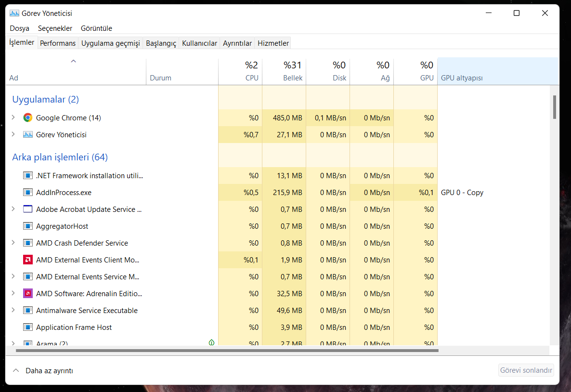Switch to the Başlangıç tab
Viewport: 571px width, 392px height.
click(161, 43)
